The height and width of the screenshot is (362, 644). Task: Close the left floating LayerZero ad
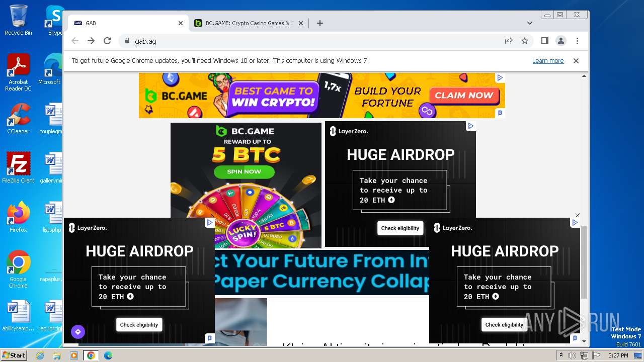click(212, 215)
